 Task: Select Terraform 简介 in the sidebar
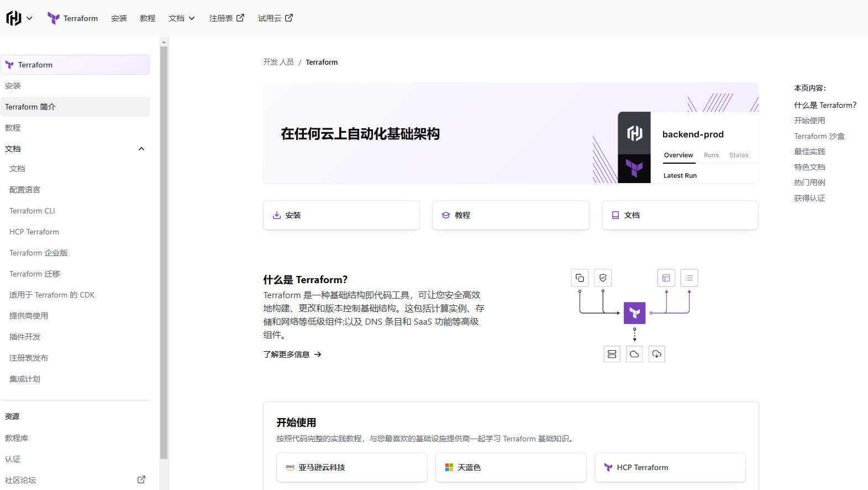pos(75,107)
